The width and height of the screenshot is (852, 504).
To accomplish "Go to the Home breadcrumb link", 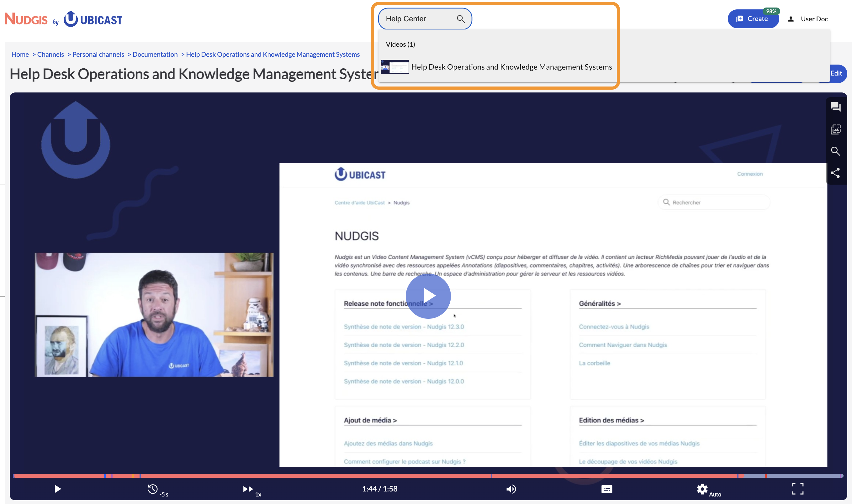I will (20, 54).
